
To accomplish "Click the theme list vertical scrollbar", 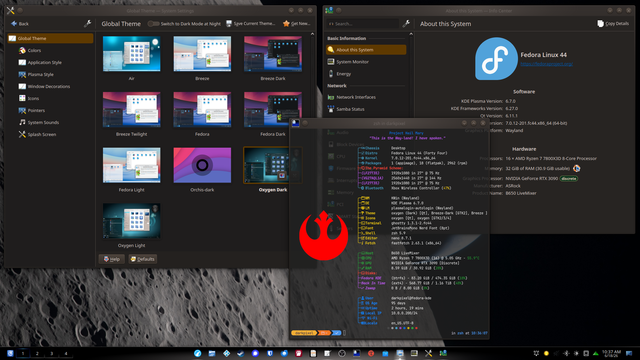I will pyautogui.click(x=312, y=76).
